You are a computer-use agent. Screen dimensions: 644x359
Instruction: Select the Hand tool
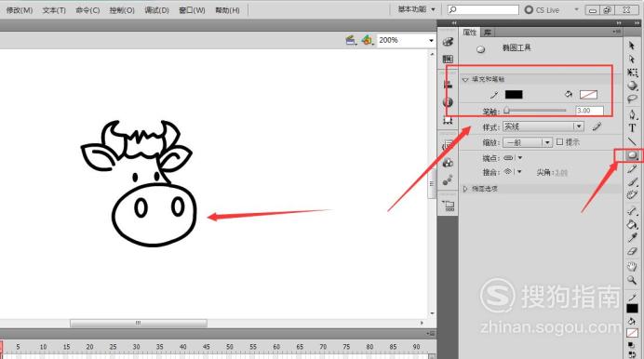click(632, 266)
